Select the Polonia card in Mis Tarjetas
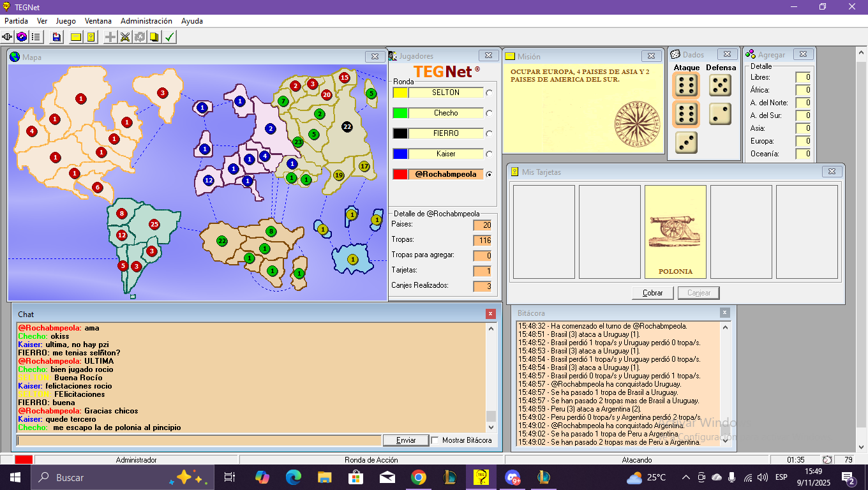This screenshot has width=868, height=490. (x=675, y=232)
